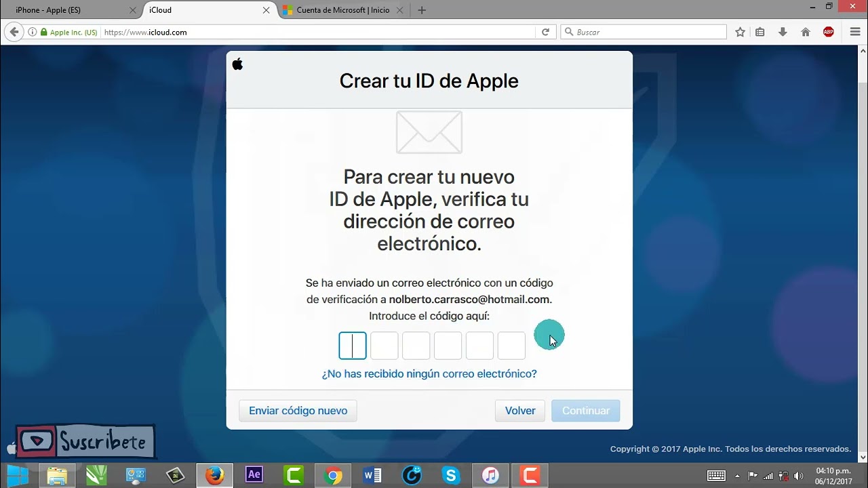Click the green padlock security icon
The height and width of the screenshot is (488, 868).
click(44, 32)
